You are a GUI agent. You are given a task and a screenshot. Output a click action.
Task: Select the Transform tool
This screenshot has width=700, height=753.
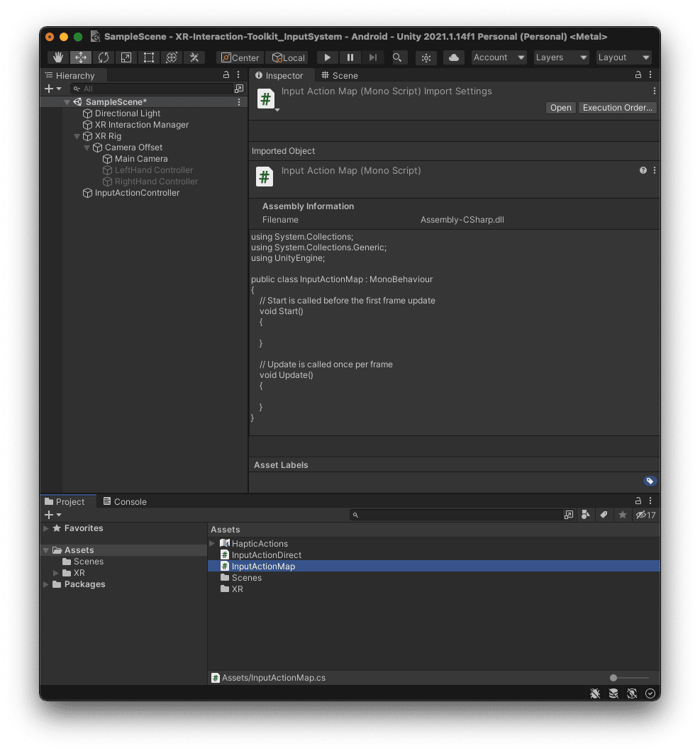(x=172, y=57)
